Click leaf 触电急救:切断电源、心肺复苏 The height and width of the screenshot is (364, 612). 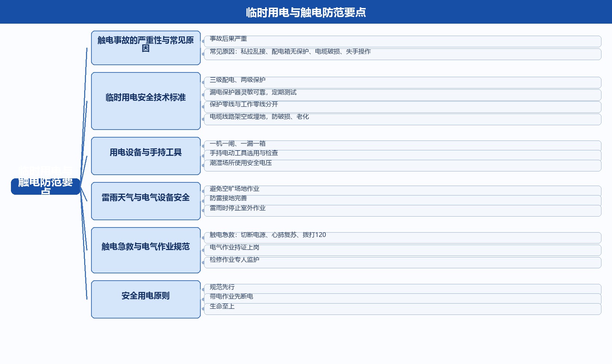(x=403, y=238)
